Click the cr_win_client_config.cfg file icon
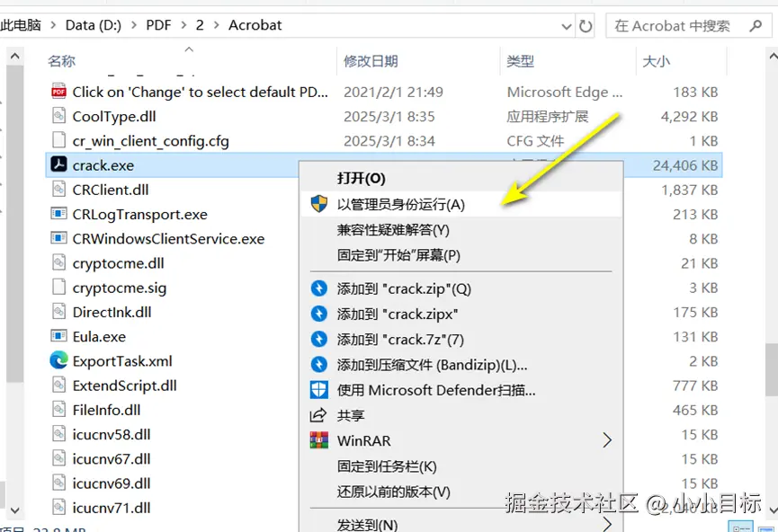This screenshot has height=532, width=778. 58,140
